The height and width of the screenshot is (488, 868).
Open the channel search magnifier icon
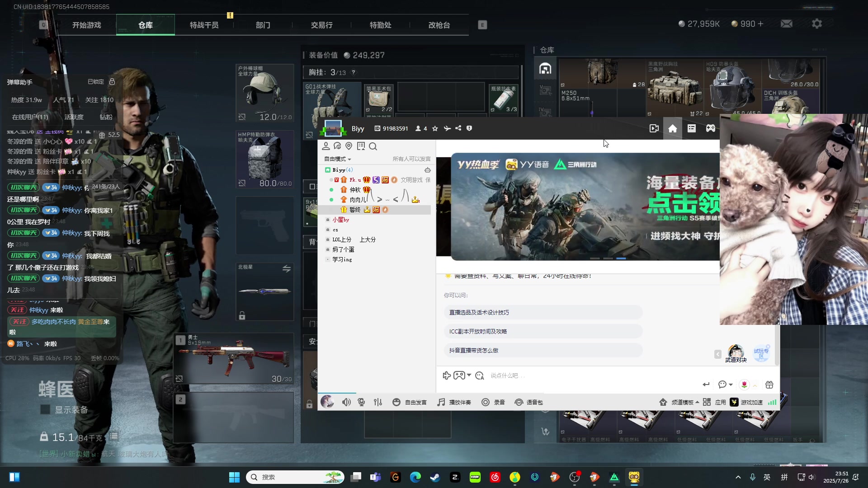pos(373,146)
